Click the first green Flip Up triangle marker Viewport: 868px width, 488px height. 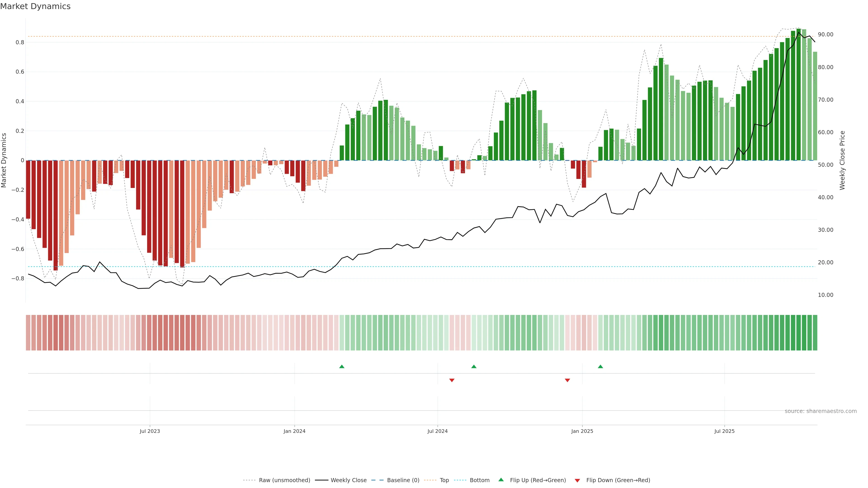coord(342,366)
